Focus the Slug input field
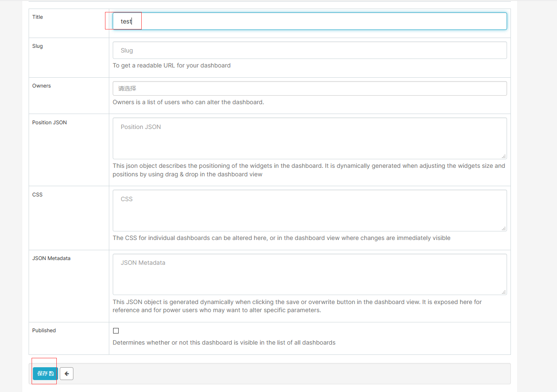 click(x=309, y=50)
